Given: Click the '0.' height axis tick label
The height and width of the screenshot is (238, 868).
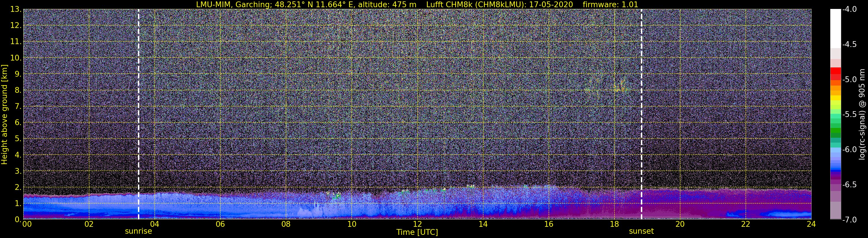Looking at the screenshot, I should (18, 220).
